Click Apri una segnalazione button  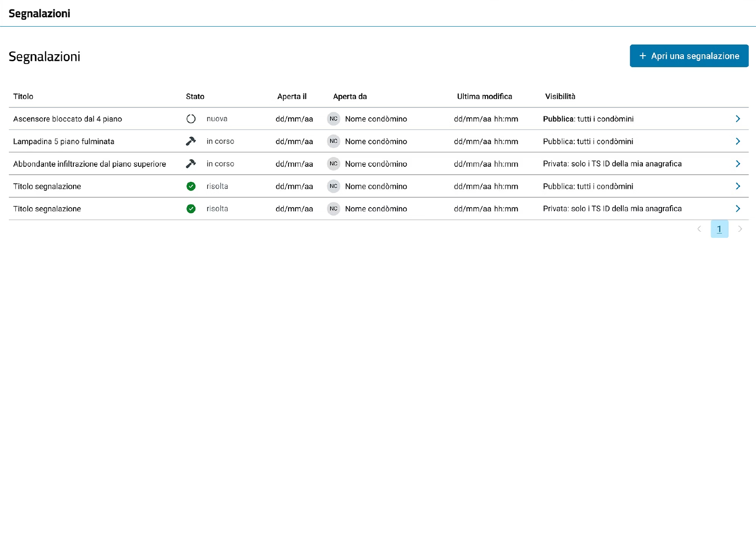[689, 56]
